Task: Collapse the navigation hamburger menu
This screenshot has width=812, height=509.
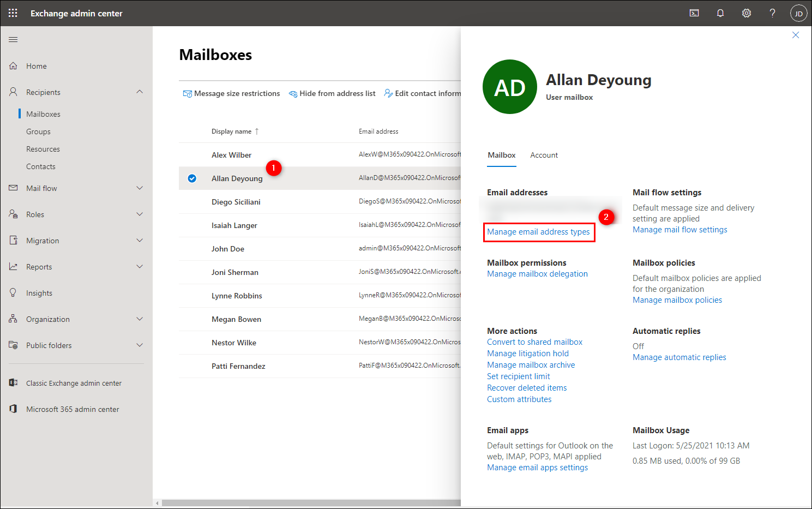Action: 13,39
